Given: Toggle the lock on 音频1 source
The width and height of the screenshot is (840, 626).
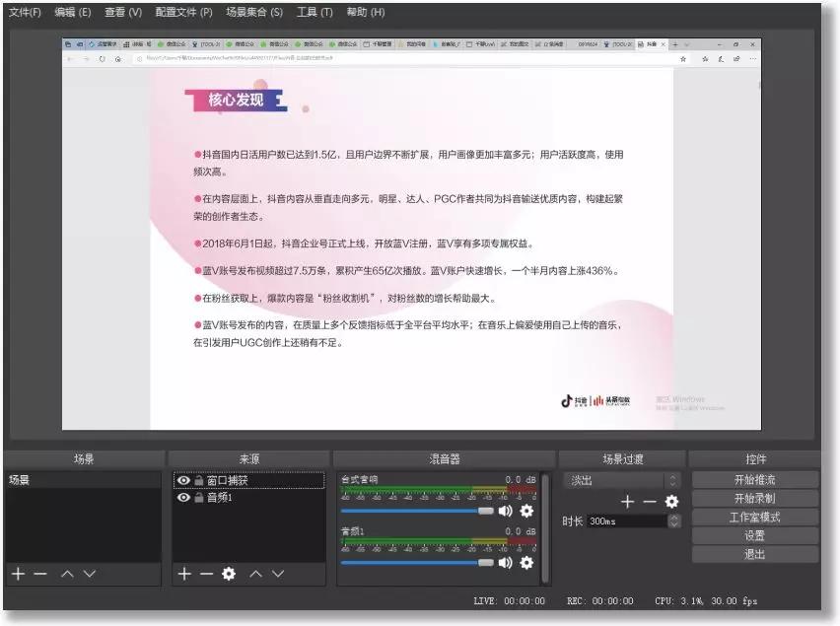Looking at the screenshot, I should point(198,497).
